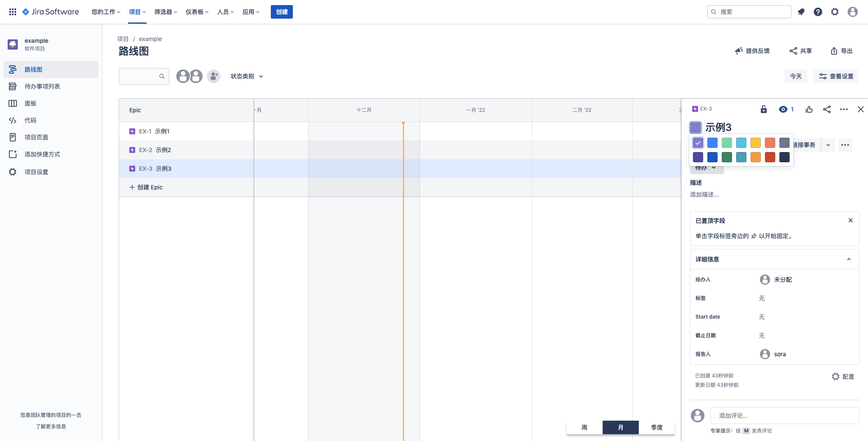This screenshot has width=868, height=441.
Task: Pick the dark purple color swatch
Action: click(698, 157)
